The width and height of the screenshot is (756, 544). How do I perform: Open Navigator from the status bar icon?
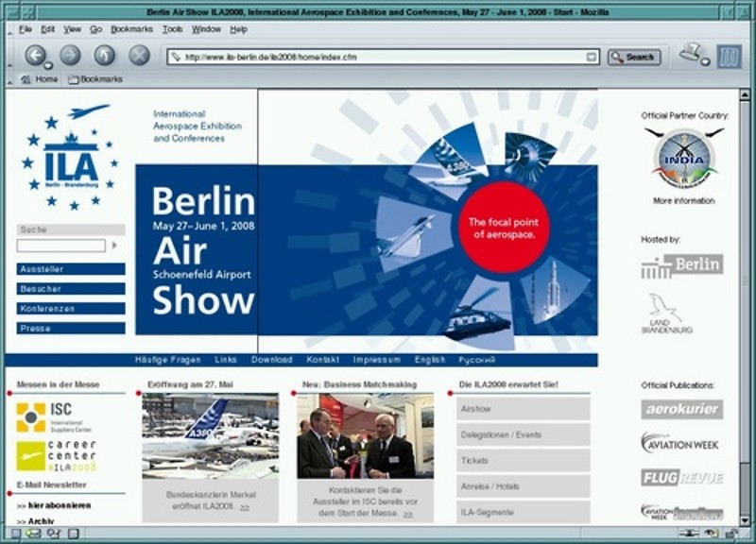pyautogui.click(x=16, y=534)
